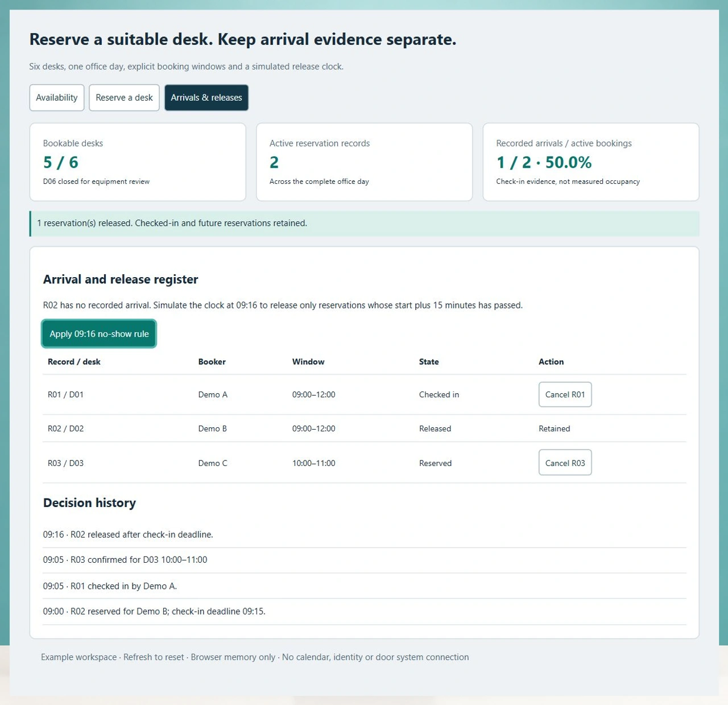Click the Reserved state for R03
This screenshot has height=705, width=728.
[x=435, y=463]
